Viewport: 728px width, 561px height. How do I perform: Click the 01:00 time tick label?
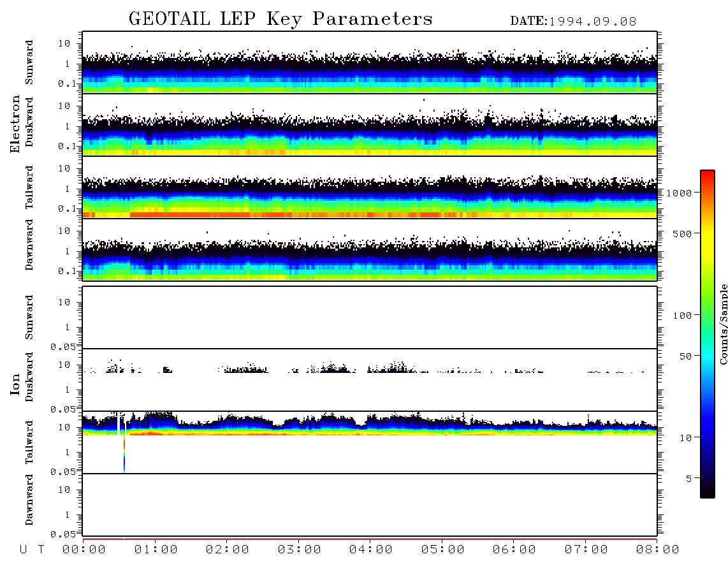pos(156,550)
